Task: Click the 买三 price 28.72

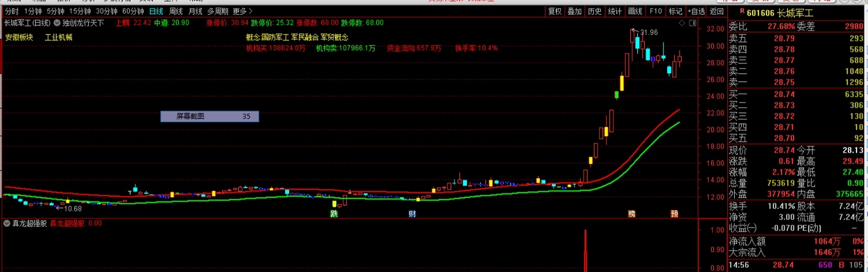Action: (784, 116)
